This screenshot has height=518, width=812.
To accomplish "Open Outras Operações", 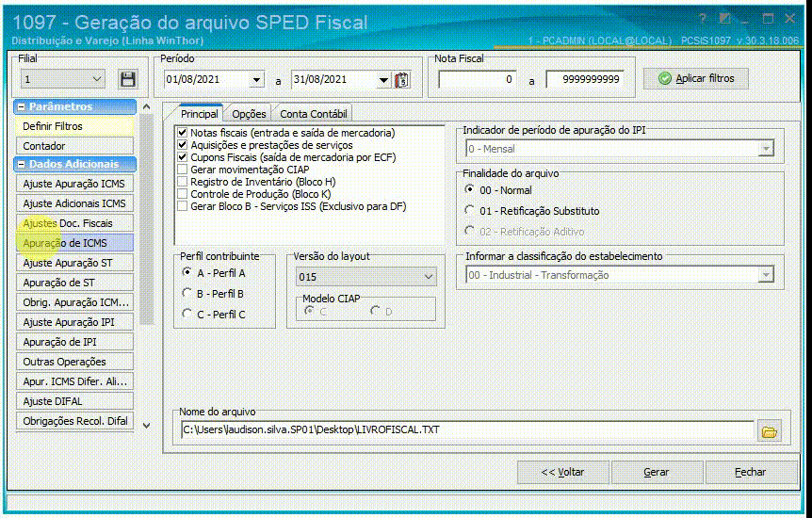I will (x=75, y=362).
